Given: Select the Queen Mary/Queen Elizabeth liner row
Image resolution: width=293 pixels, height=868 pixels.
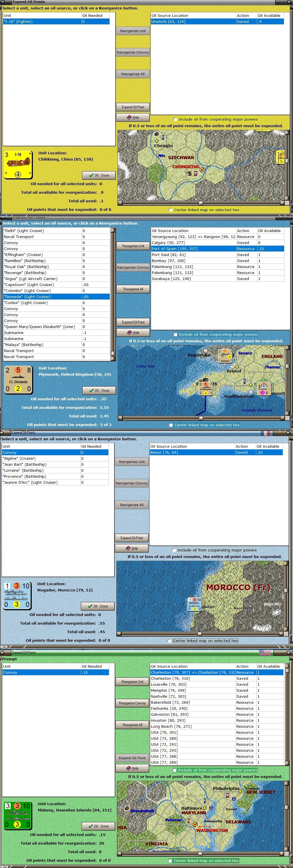Looking at the screenshot, I should point(56,327).
